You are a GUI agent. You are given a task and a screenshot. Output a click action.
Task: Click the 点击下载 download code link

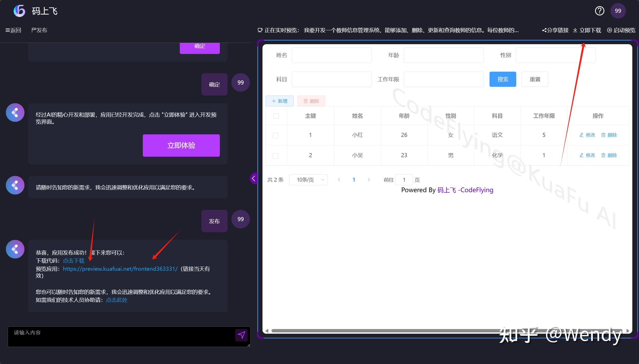(73, 260)
